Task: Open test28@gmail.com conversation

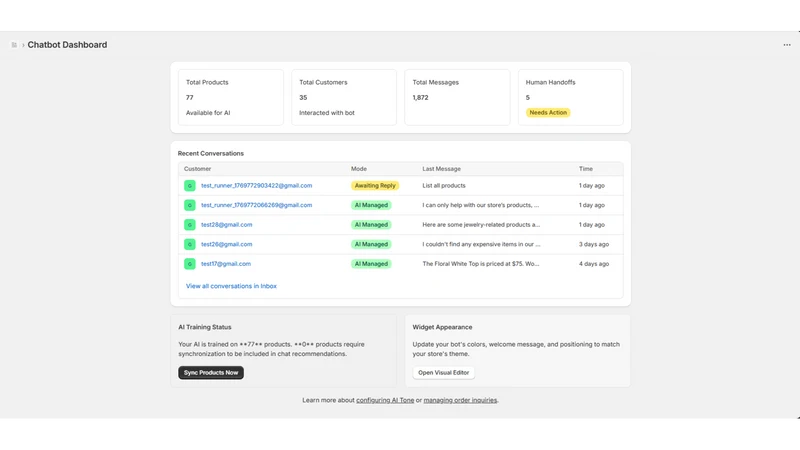Action: tap(227, 224)
